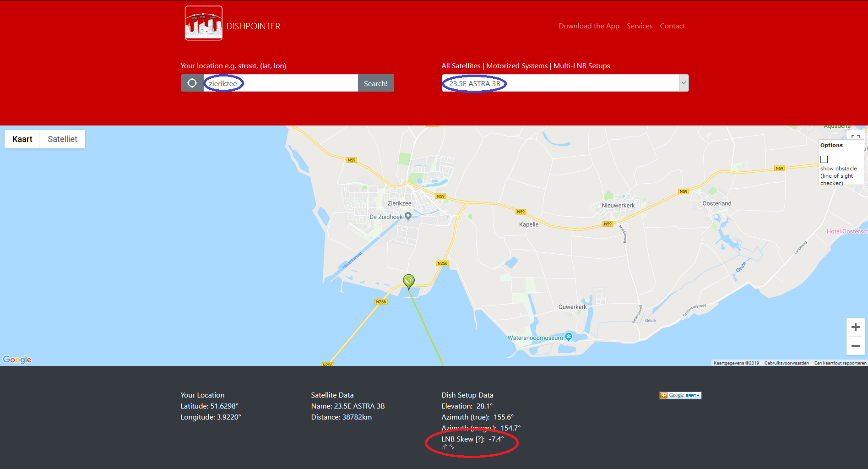868x469 pixels.
Task: Click the Oosterland label on map
Action: pos(717,203)
